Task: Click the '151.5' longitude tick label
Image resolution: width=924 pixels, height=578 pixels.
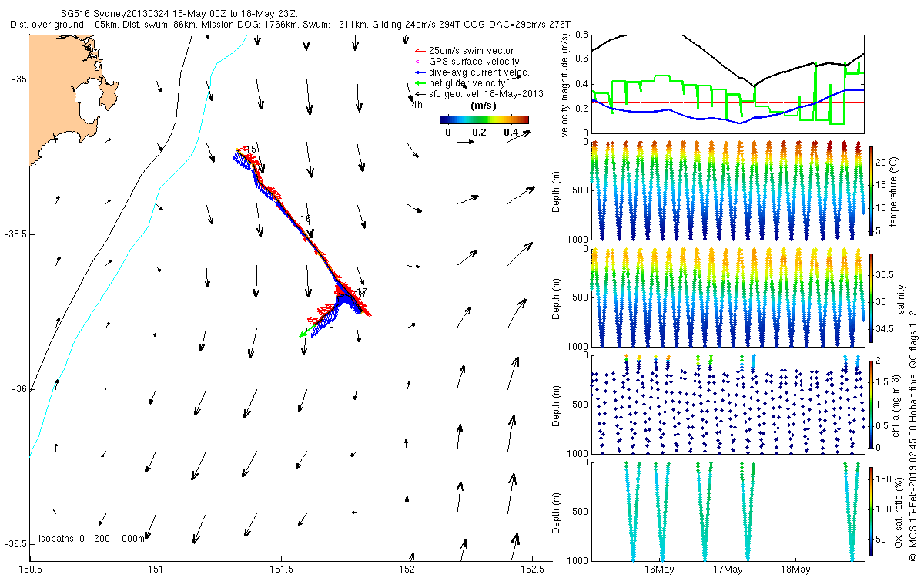Action: coord(281,570)
